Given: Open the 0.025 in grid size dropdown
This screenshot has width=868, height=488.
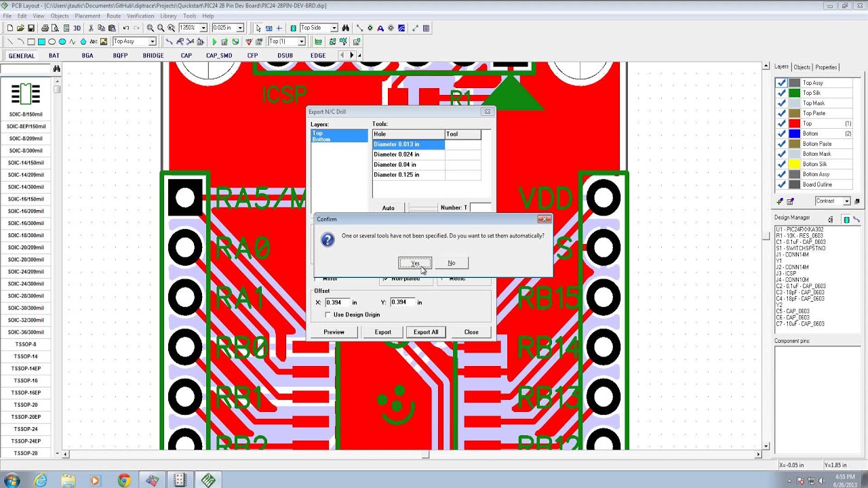Looking at the screenshot, I should coord(240,28).
